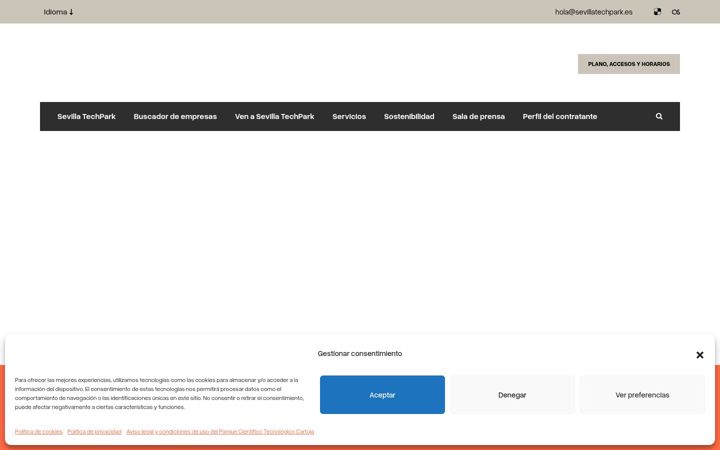Open the Servicios menu
Viewport: 720px width, 450px height.
[x=349, y=117]
